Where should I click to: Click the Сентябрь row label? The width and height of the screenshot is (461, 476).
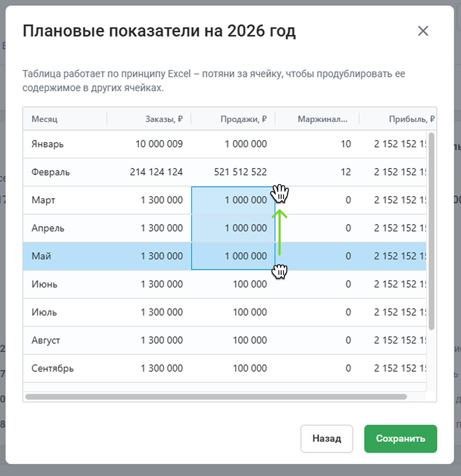[53, 368]
